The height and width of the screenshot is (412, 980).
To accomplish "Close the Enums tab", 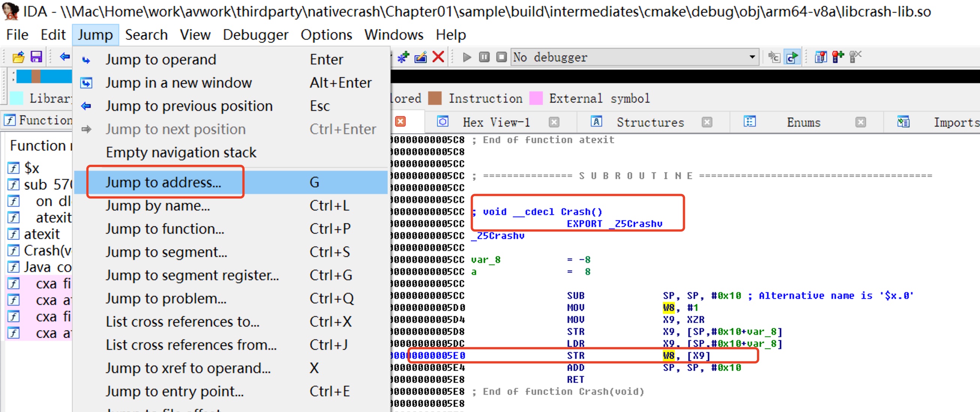I will 860,122.
